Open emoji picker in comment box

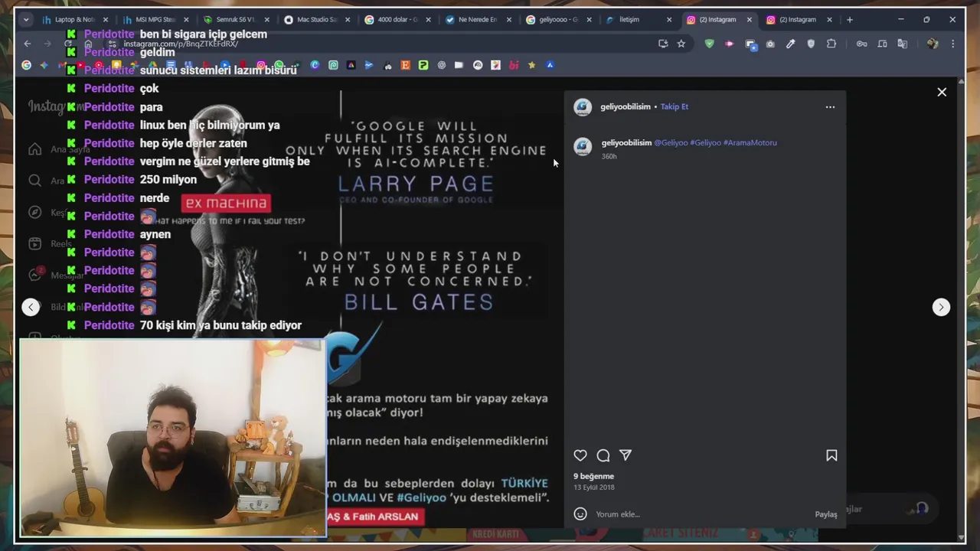tap(580, 514)
